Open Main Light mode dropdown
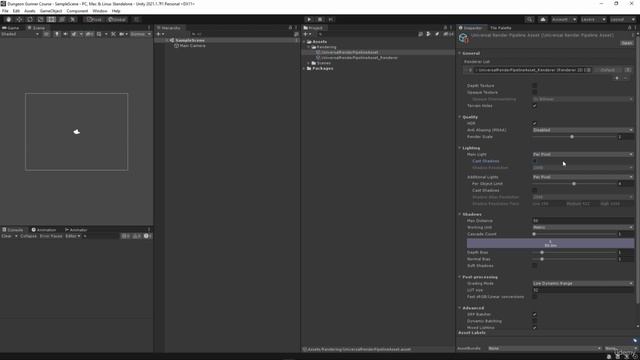This screenshot has width=640, height=360. point(583,154)
